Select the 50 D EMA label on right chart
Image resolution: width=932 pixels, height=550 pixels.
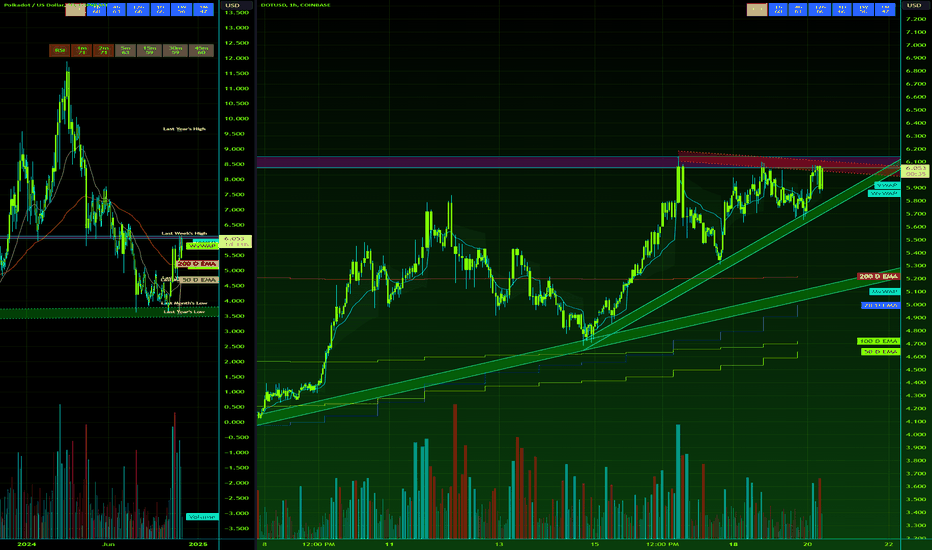[880, 352]
